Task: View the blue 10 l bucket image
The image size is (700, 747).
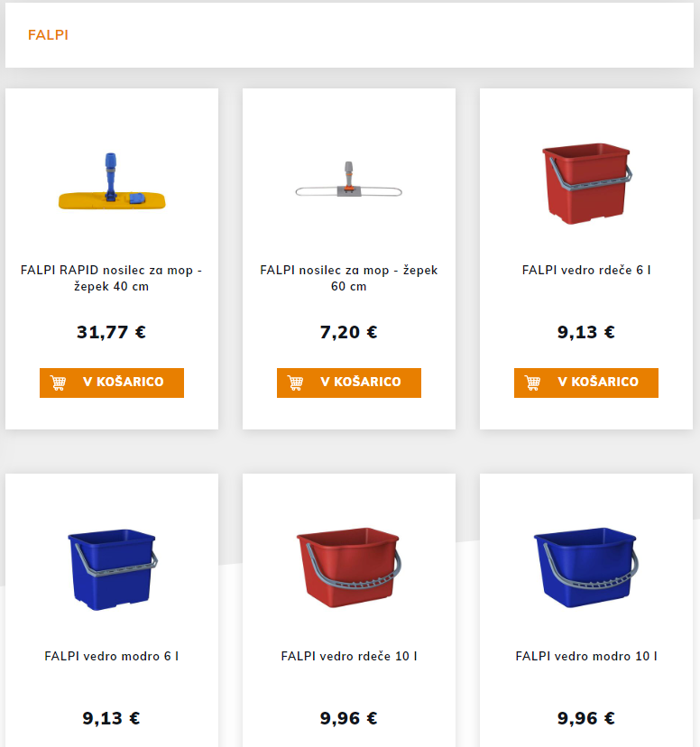Action: point(586,567)
